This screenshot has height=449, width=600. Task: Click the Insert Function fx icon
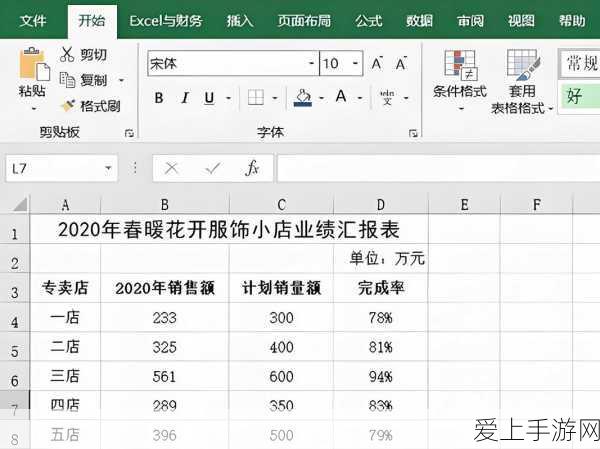pyautogui.click(x=252, y=168)
